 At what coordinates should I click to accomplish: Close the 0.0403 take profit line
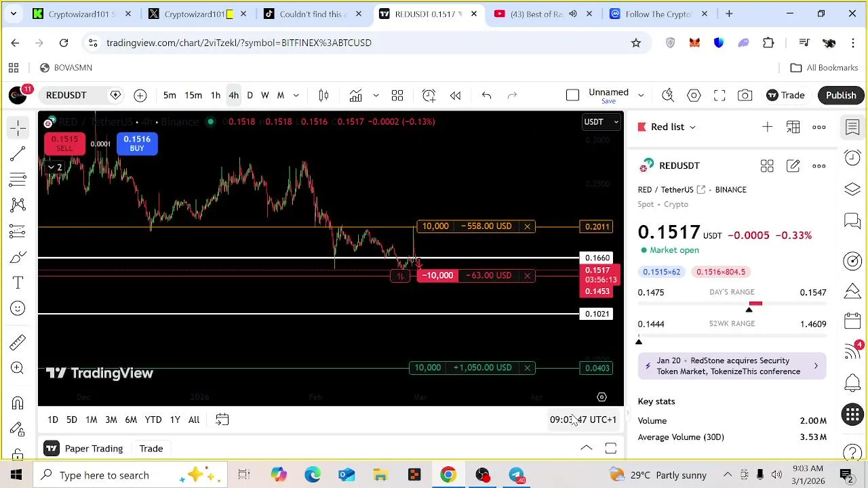pos(527,368)
